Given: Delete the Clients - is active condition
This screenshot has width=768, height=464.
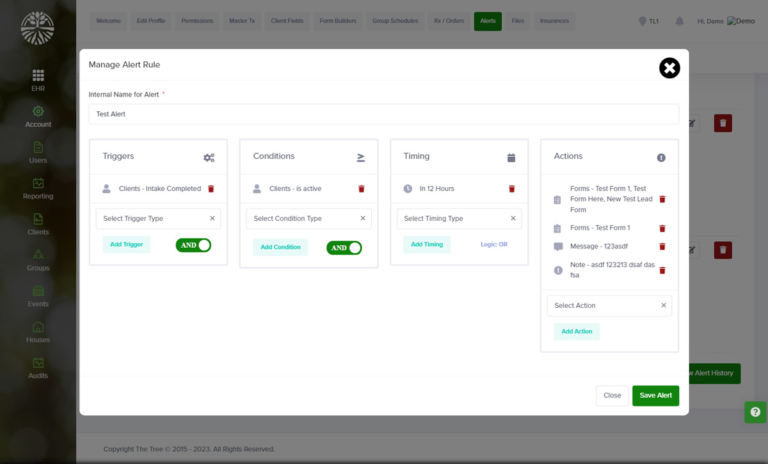Looking at the screenshot, I should point(361,189).
